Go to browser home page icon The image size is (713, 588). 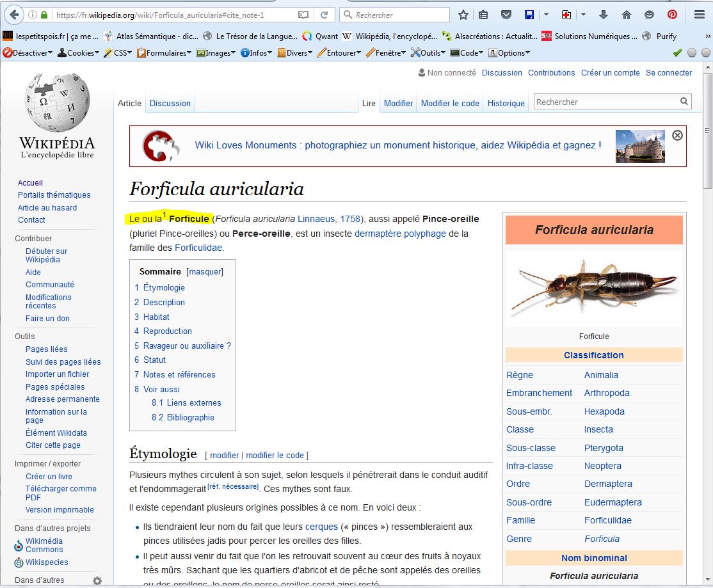click(626, 15)
